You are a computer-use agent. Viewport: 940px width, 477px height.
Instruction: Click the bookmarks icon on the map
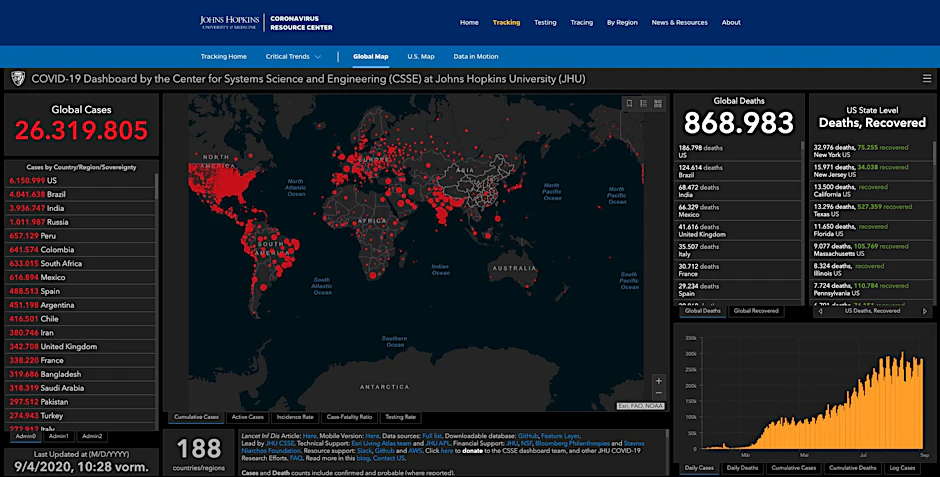[x=629, y=104]
